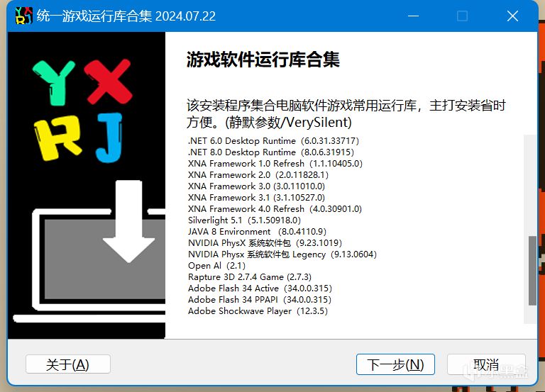Select 'Adobe Shockwave Player' line
Viewport: 545px width, 392px height.
(x=258, y=311)
